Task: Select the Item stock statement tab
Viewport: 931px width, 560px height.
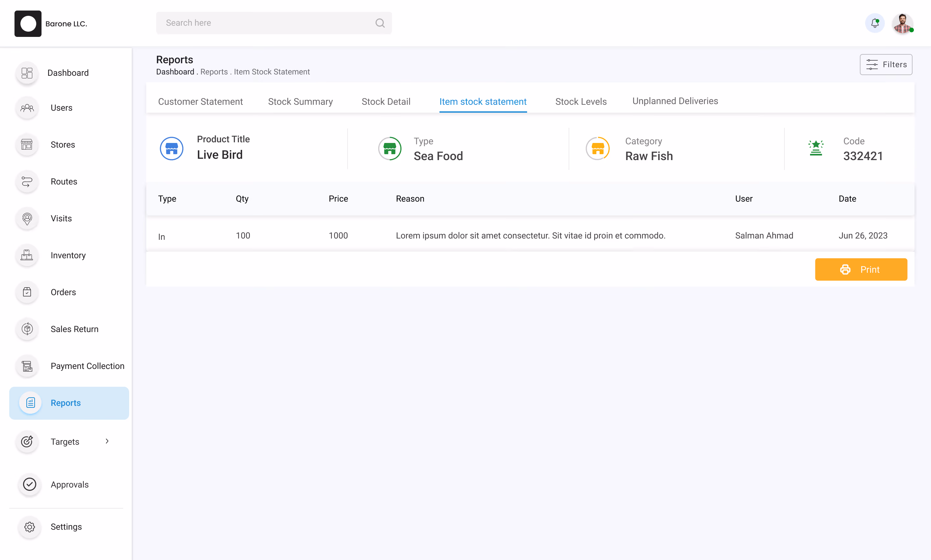Action: pos(483,101)
